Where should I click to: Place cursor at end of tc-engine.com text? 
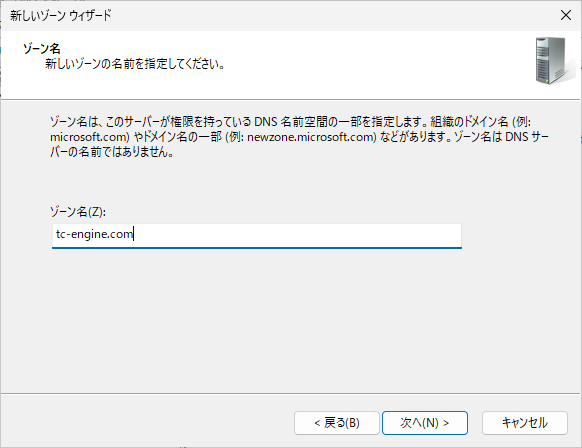pos(134,234)
